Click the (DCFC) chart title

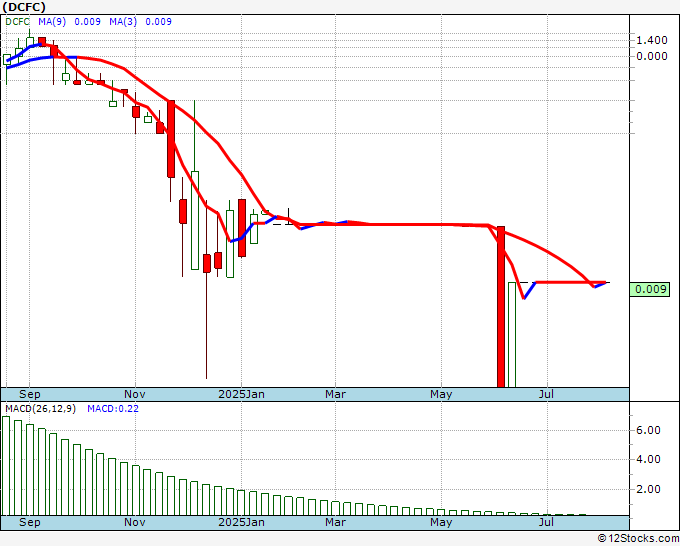(x=24, y=7)
